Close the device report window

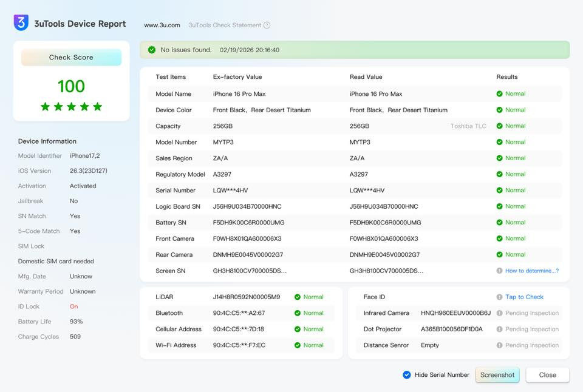point(547,375)
